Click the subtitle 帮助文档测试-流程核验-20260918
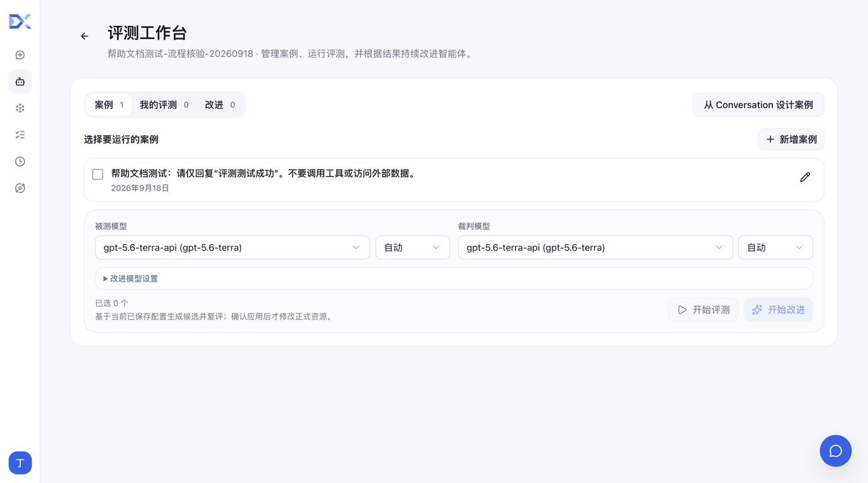This screenshot has height=483, width=868. [180, 54]
